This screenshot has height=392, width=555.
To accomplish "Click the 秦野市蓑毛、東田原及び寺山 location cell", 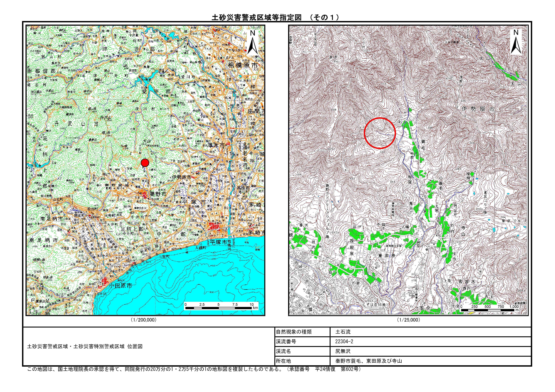I will pyautogui.click(x=368, y=361).
